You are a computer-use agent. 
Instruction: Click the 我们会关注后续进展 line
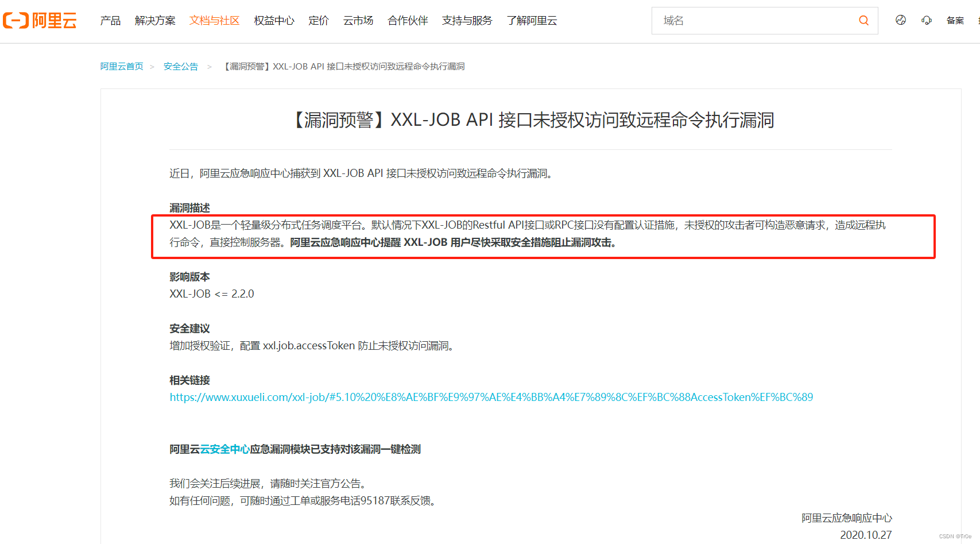tap(269, 484)
